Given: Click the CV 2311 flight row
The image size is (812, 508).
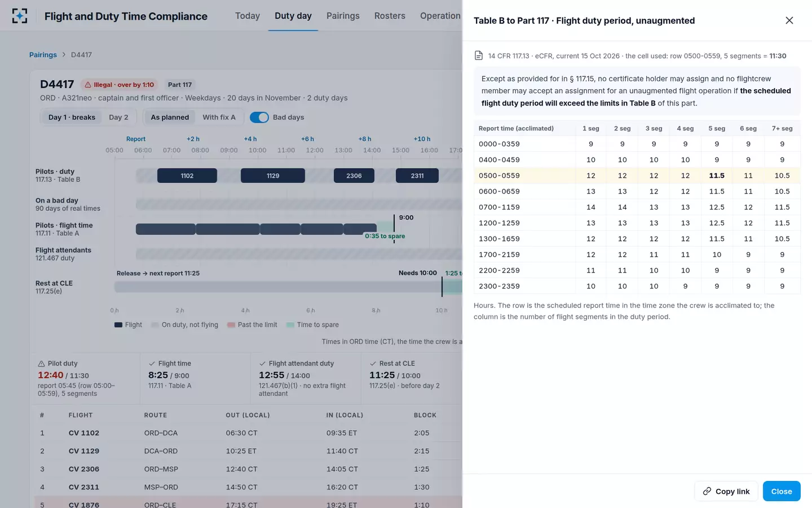Looking at the screenshot, I should pyautogui.click(x=248, y=487).
